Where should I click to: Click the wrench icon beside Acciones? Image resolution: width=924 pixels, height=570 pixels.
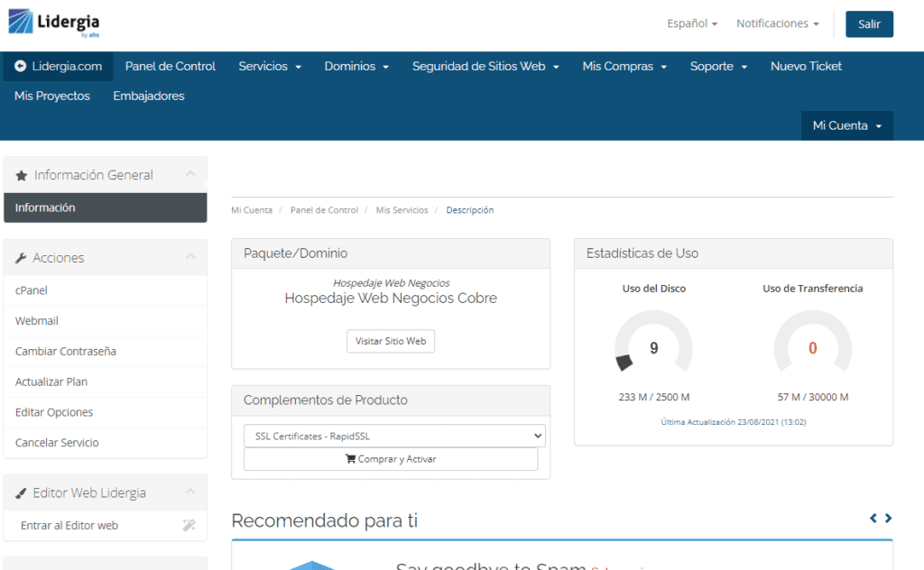pyautogui.click(x=21, y=258)
